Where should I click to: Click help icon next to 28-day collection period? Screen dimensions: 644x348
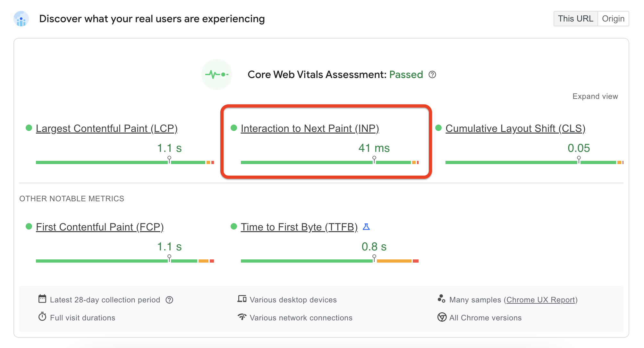coord(169,300)
